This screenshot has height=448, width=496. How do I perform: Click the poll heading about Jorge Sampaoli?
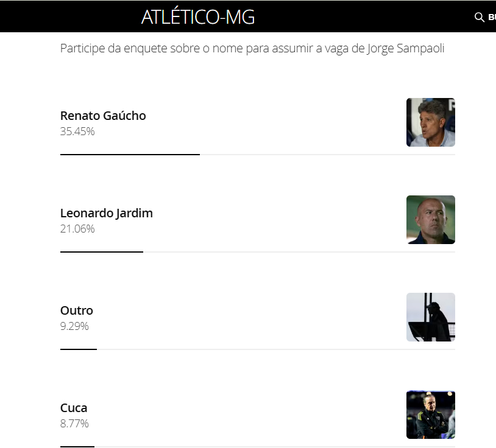(x=252, y=49)
